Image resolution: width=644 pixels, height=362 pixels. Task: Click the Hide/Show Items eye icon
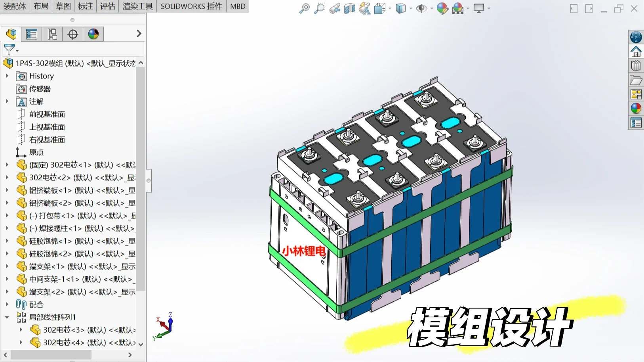point(421,8)
